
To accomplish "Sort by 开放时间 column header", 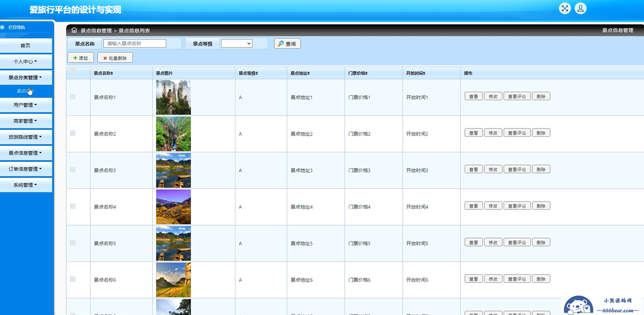I will pyautogui.click(x=416, y=73).
